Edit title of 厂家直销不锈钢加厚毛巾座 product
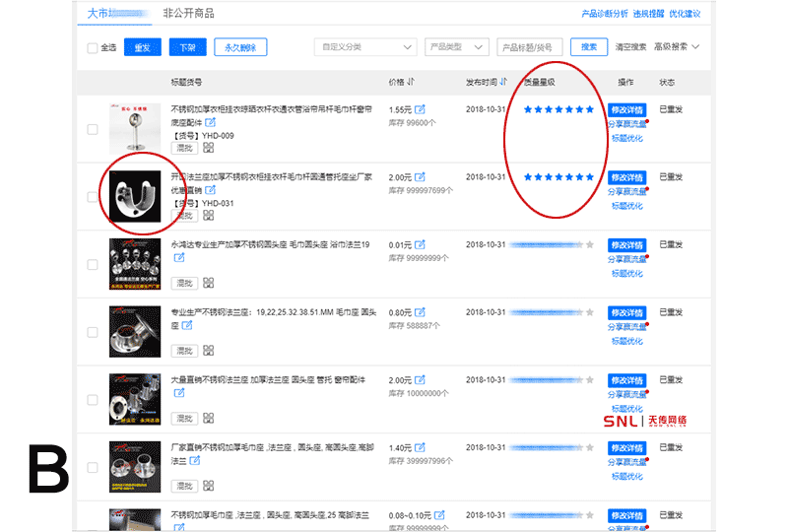Viewport: 788px width, 532px height. (194, 460)
